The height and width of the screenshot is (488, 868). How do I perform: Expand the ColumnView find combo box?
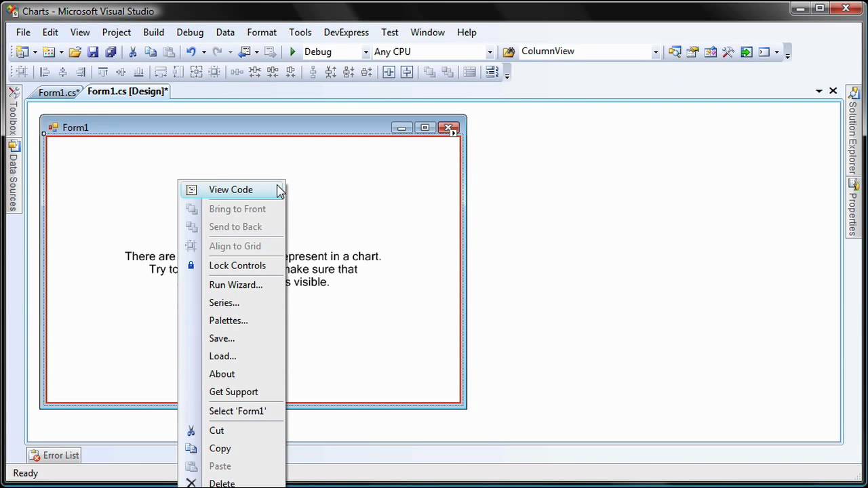(x=655, y=52)
